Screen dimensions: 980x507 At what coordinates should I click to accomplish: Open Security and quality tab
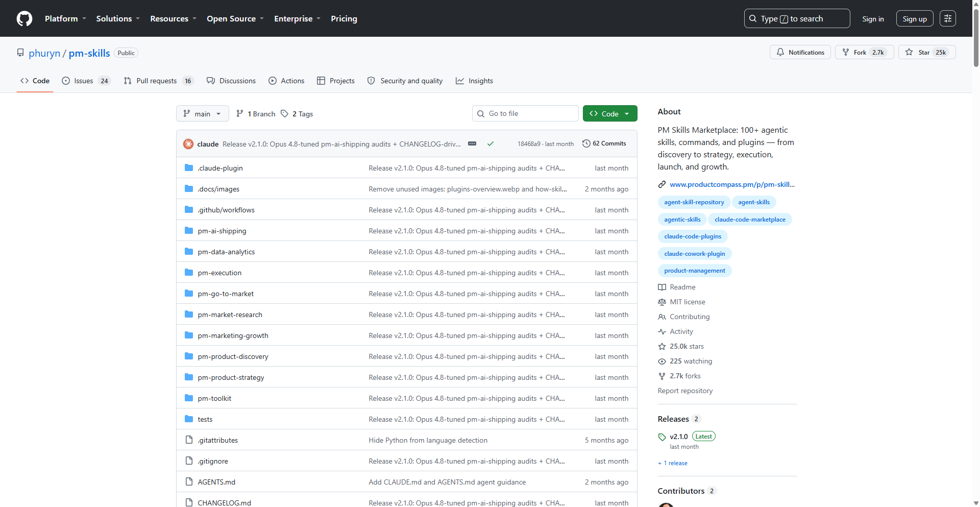coord(405,81)
